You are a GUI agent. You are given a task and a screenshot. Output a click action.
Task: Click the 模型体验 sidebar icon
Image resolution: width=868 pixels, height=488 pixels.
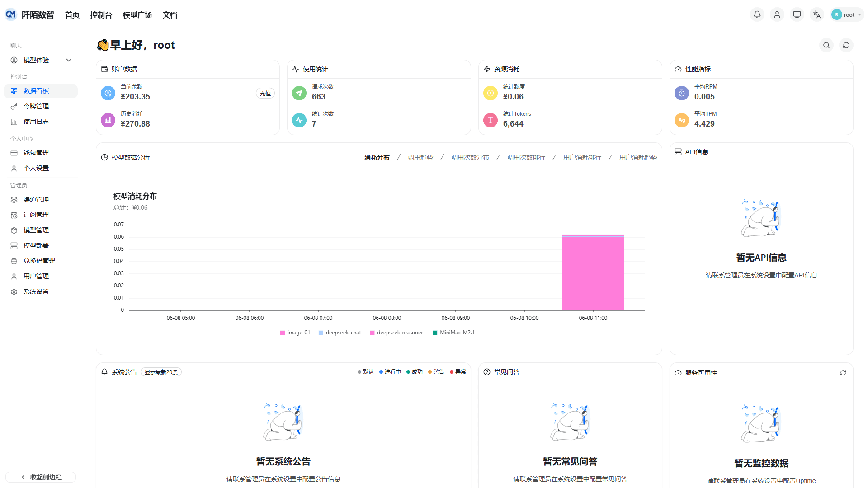tap(14, 60)
